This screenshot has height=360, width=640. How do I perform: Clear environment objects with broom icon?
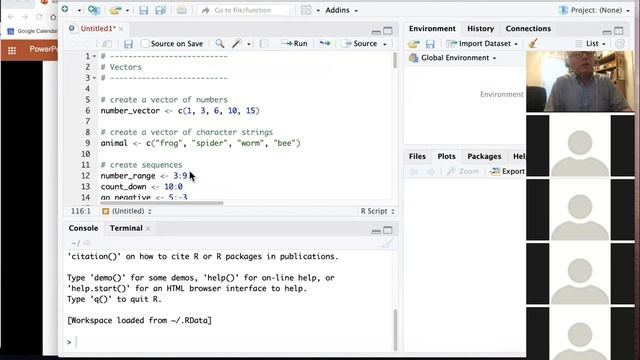tap(533, 43)
